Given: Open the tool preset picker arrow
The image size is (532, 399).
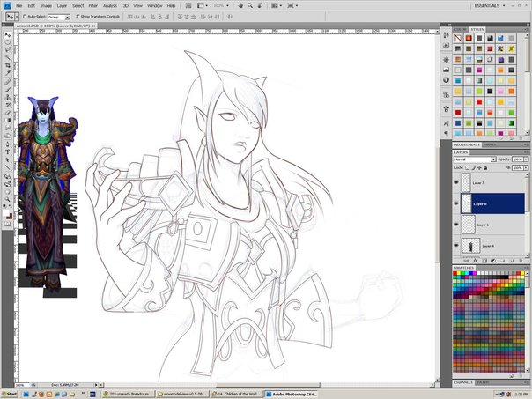Looking at the screenshot, I should click(17, 16).
